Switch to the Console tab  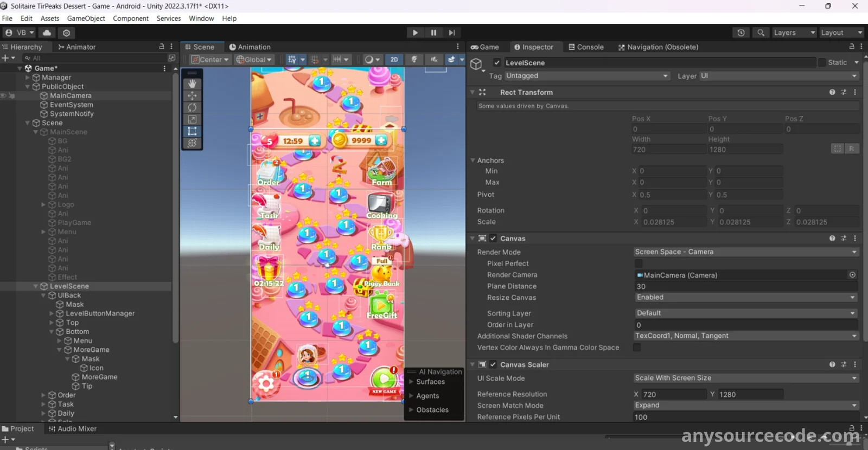pyautogui.click(x=586, y=47)
